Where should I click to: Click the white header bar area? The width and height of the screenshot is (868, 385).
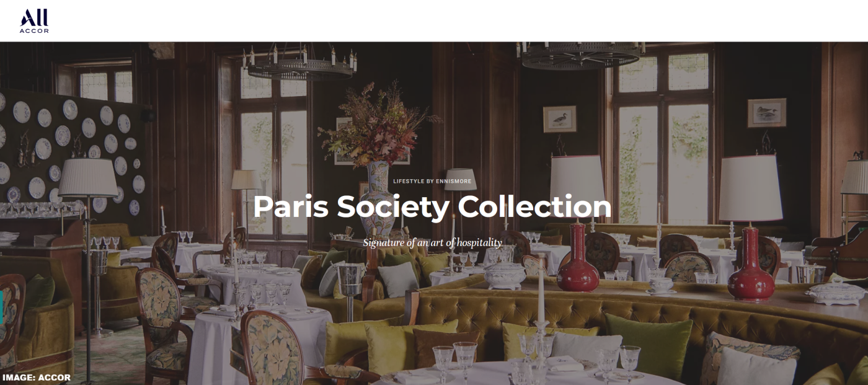point(434,20)
